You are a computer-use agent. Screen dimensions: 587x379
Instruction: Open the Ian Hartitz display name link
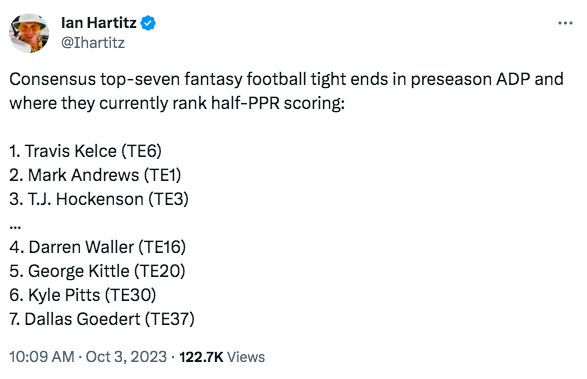pyautogui.click(x=99, y=23)
